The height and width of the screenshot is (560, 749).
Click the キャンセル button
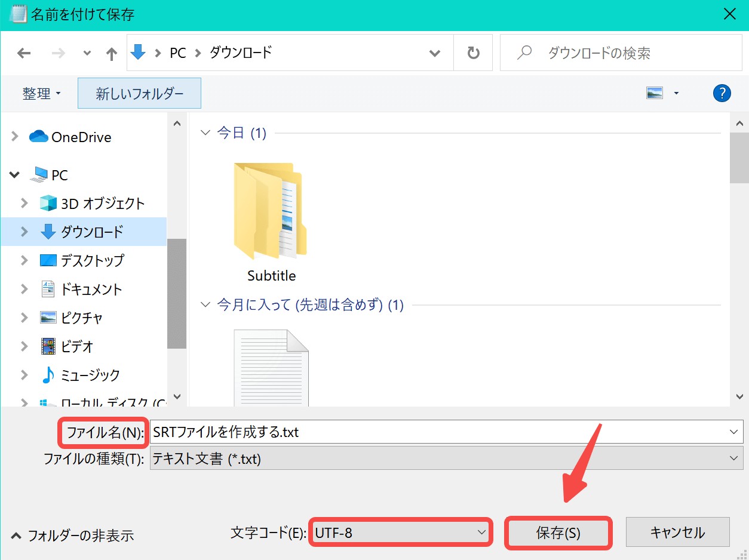tap(678, 533)
